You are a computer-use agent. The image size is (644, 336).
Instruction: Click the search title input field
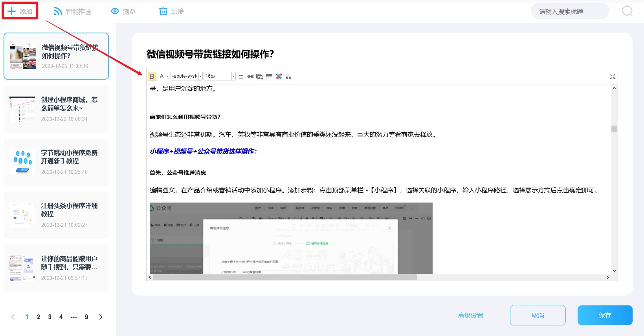click(570, 11)
